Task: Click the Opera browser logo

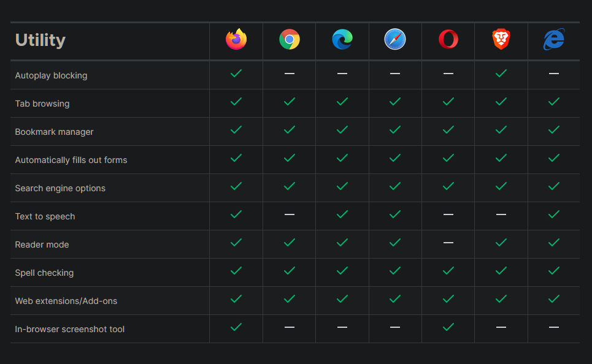Action: (448, 39)
